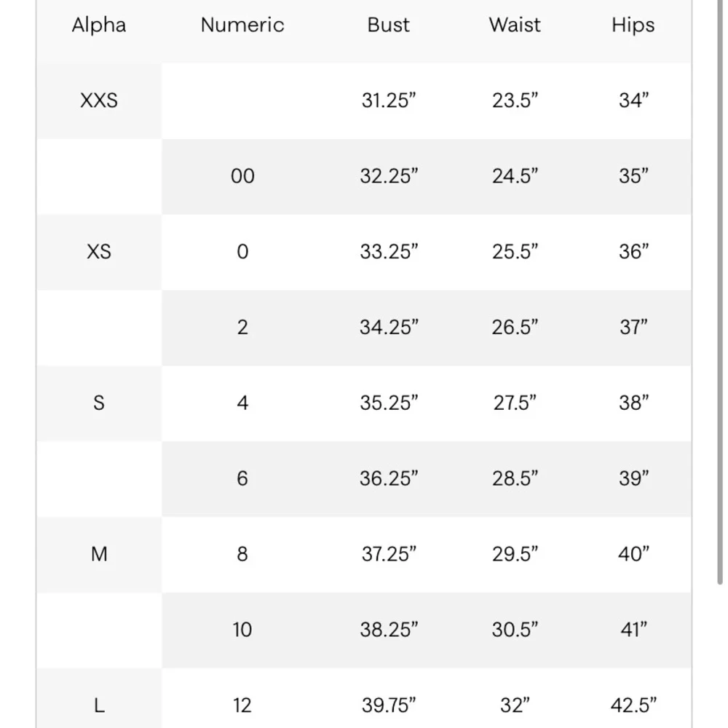Viewport: 728px width, 728px height.
Task: Click the 42.5" hips value
Action: click(x=633, y=705)
